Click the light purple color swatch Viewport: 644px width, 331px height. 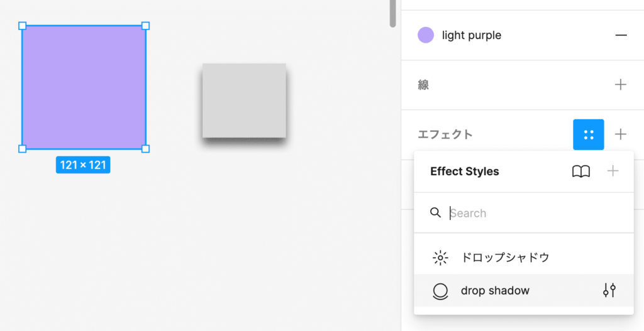426,35
